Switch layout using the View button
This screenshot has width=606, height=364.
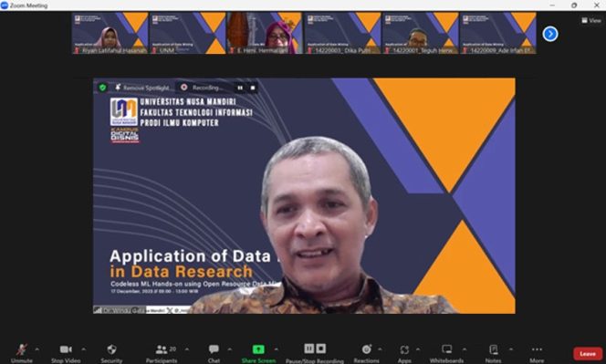591,20
